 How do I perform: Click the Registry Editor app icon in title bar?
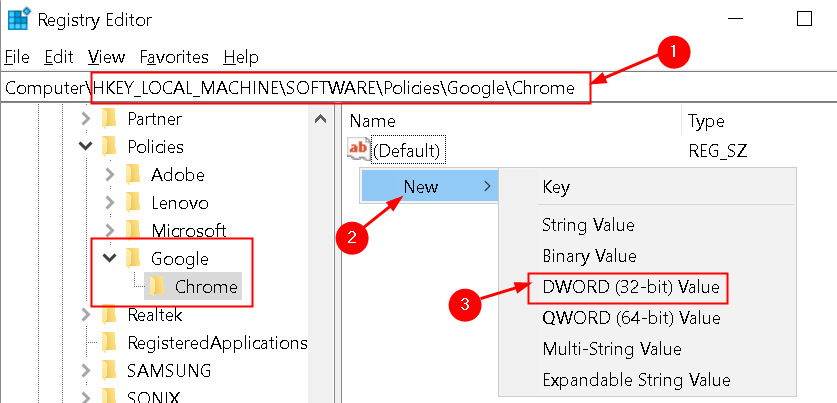click(x=18, y=18)
